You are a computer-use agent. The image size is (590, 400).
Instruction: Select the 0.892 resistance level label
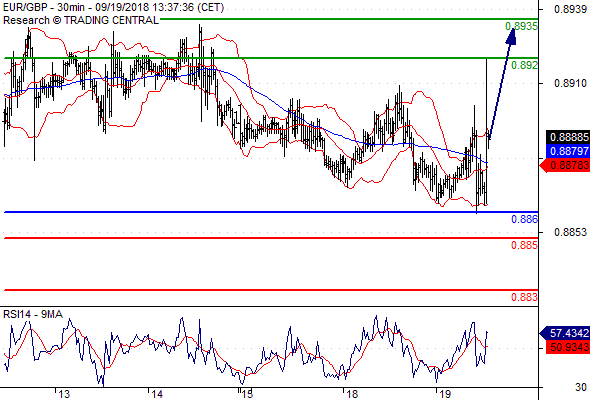[x=525, y=65]
